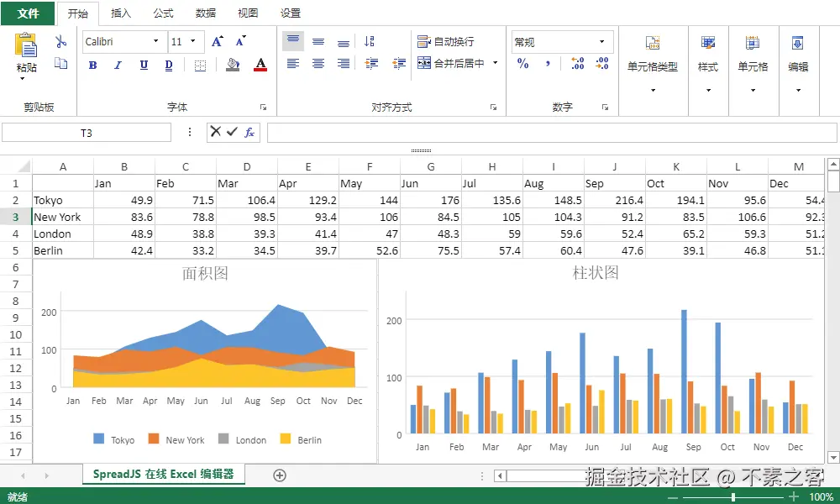
Task: Click the vertical scrollbar up arrow
Action: point(833,163)
